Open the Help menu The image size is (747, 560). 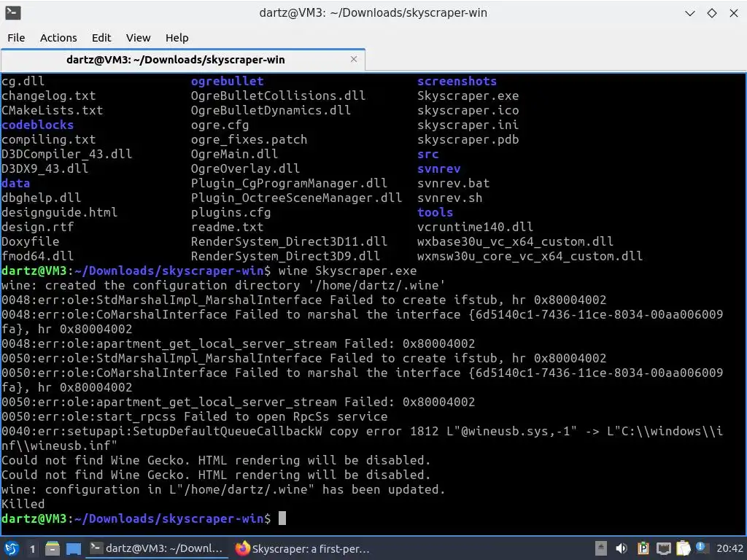click(x=177, y=38)
